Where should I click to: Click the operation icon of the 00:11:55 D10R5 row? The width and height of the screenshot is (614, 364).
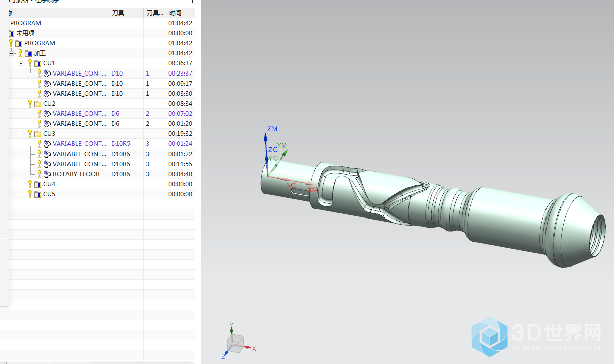[x=47, y=164]
